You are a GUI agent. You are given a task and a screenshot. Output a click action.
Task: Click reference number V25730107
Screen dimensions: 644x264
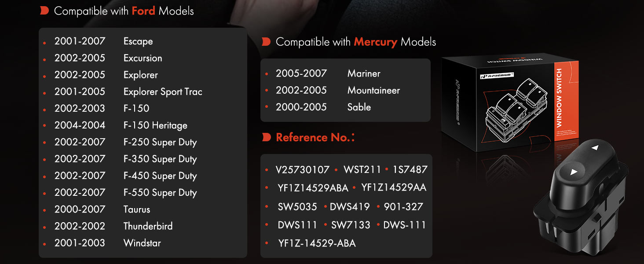(303, 170)
